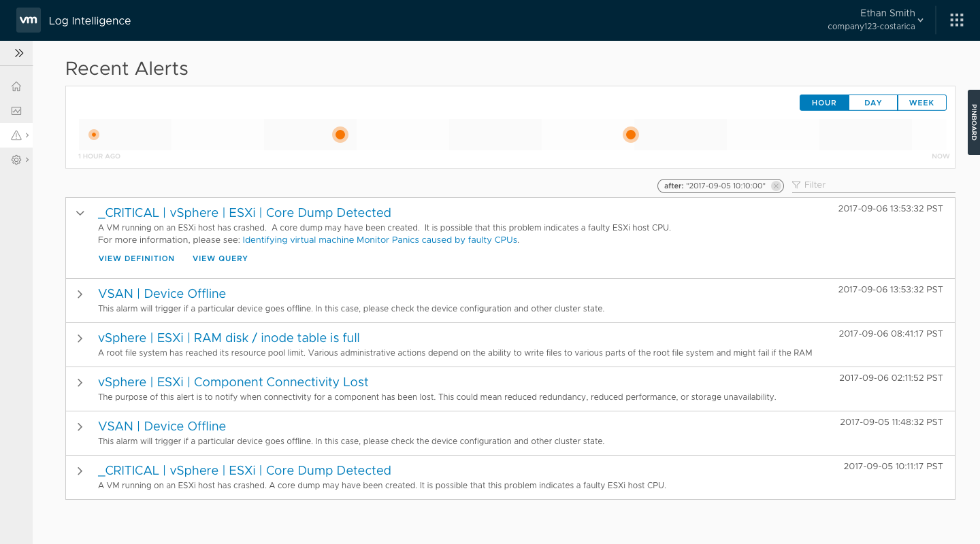Expand the Component Connectivity Lost alert
The image size is (980, 544).
click(x=80, y=382)
